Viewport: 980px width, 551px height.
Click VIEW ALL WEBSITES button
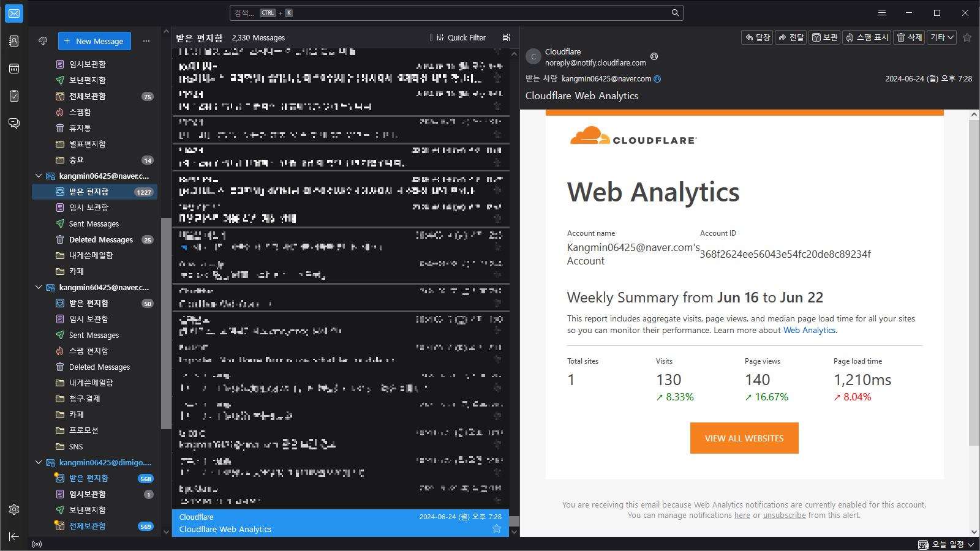pyautogui.click(x=744, y=438)
